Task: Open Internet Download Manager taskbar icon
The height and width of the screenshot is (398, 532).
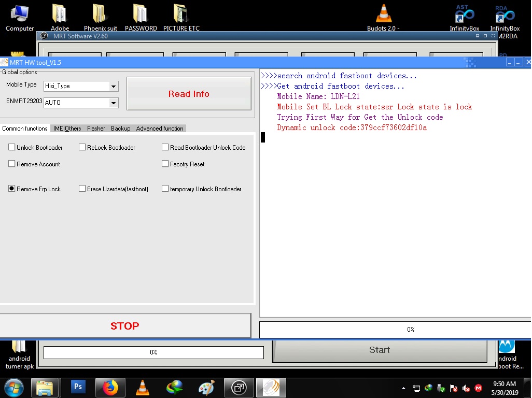Action: pyautogui.click(x=175, y=388)
